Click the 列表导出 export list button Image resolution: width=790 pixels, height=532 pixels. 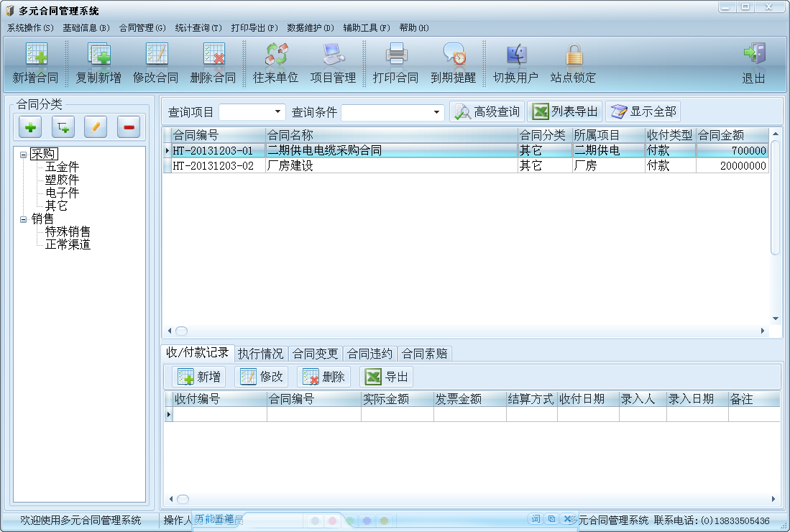pyautogui.click(x=565, y=111)
